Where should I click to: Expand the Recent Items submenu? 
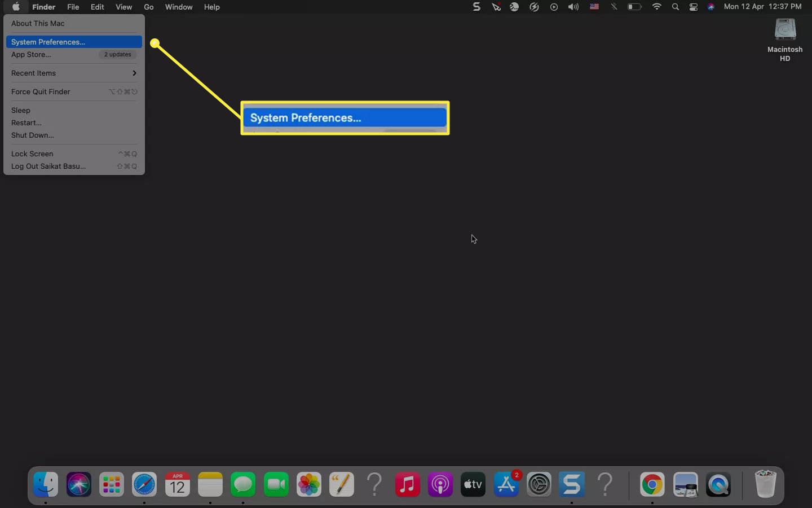pos(73,73)
